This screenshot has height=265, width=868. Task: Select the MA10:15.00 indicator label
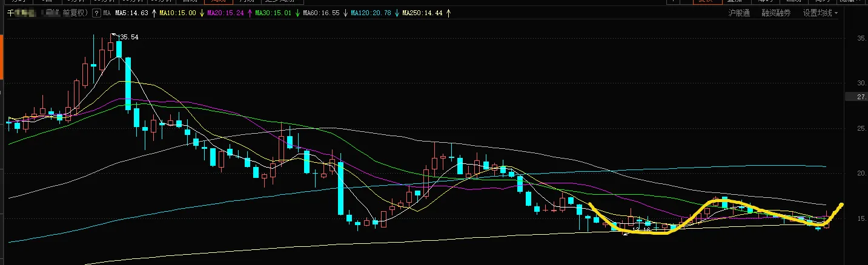pyautogui.click(x=176, y=13)
